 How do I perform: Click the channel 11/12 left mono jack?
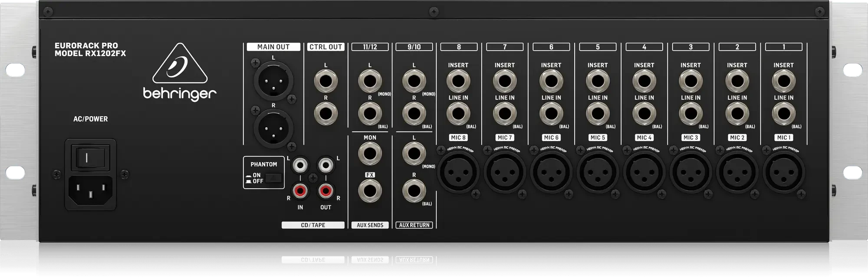pos(370,81)
